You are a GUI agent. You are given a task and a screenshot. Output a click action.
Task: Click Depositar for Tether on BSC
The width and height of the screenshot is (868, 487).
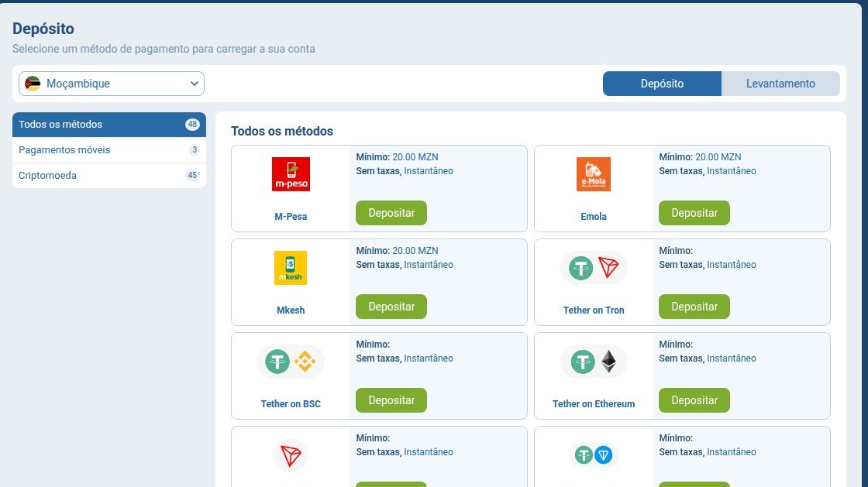tap(391, 400)
